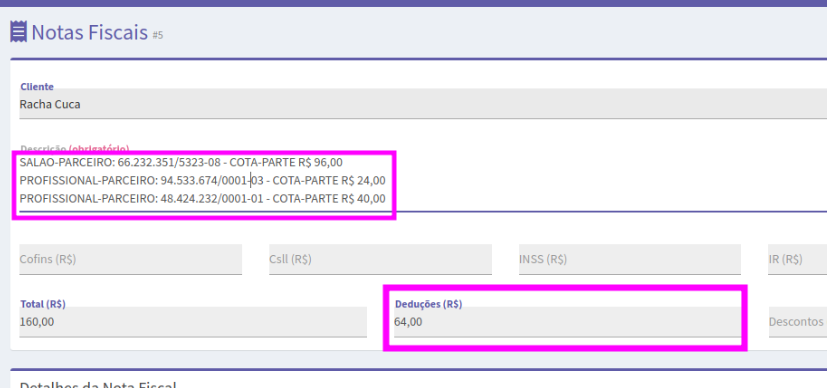Click the SALAO-PARCEIRO description line
The width and height of the screenshot is (827, 388).
click(181, 162)
